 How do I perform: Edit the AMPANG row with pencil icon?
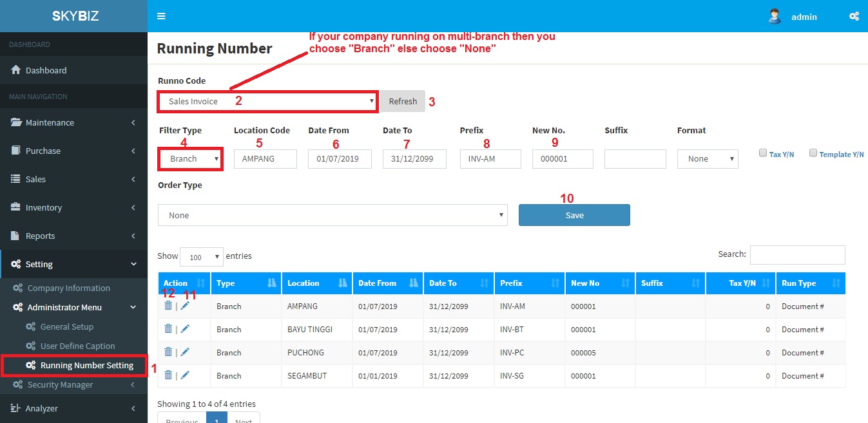(x=185, y=306)
